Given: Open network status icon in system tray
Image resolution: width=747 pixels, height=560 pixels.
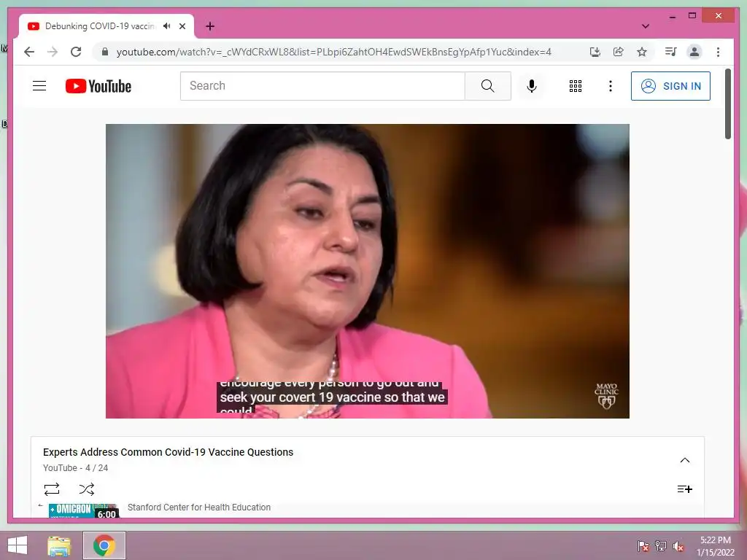Looking at the screenshot, I should point(661,546).
